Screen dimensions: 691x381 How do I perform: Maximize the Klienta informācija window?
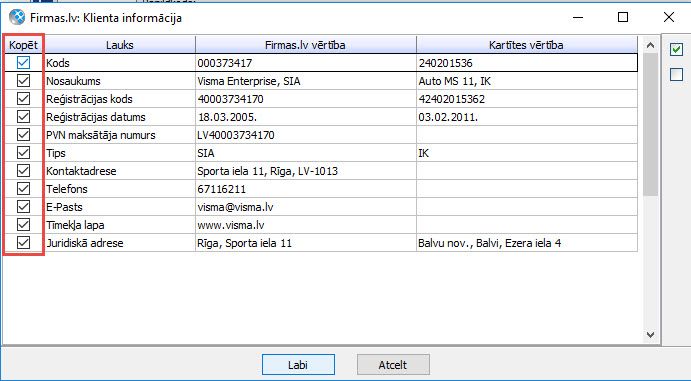(623, 17)
